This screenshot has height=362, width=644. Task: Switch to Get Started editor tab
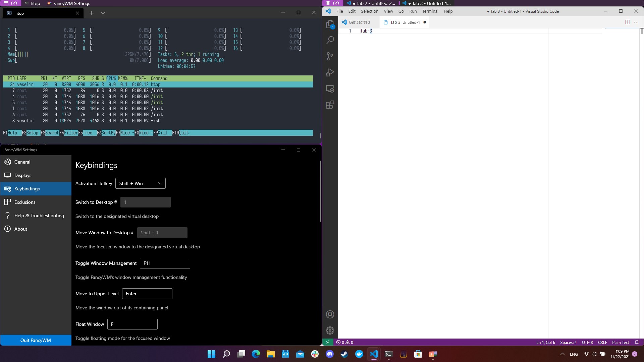359,22
